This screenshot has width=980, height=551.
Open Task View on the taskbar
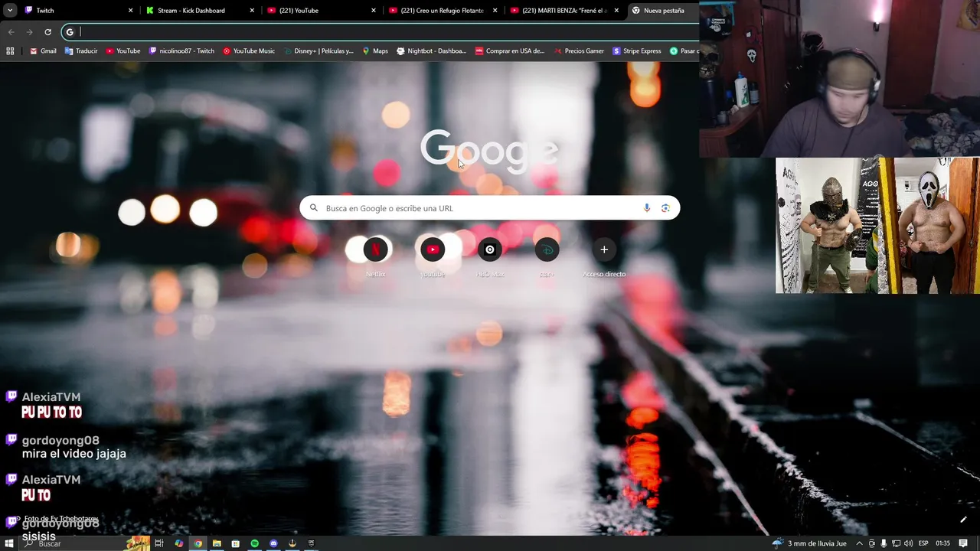[x=159, y=543]
